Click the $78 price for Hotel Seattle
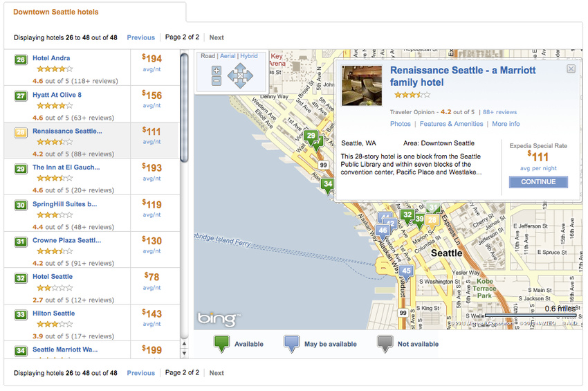Viewport: 588px width, 391px height. [152, 277]
